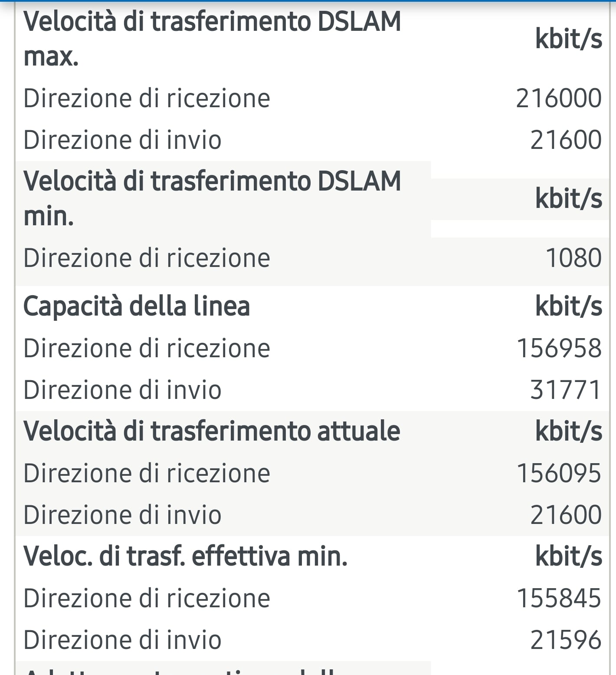Click effective minimum send value 21596
616x675 pixels.
566,640
